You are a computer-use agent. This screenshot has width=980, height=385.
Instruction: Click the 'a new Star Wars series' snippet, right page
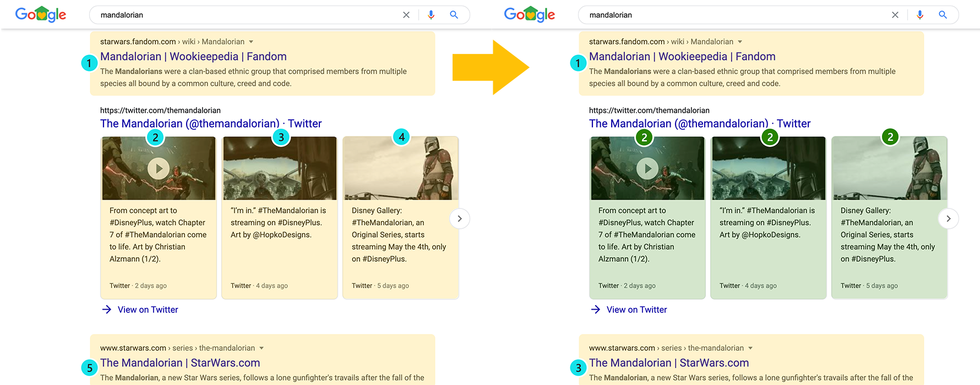[x=751, y=378]
